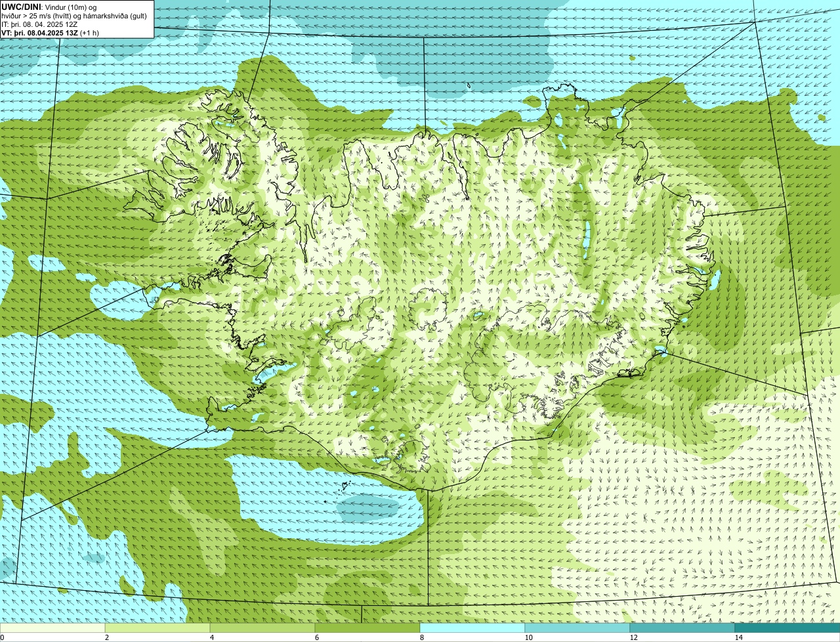The height and width of the screenshot is (642, 840).
Task: Click the 0–2 m/s pale yellow legend swatch
Action: coord(52,628)
